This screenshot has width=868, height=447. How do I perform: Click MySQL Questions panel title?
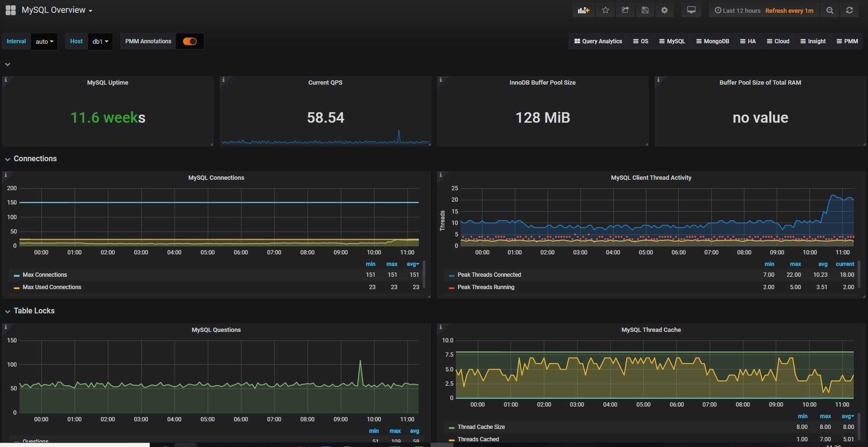tap(216, 330)
